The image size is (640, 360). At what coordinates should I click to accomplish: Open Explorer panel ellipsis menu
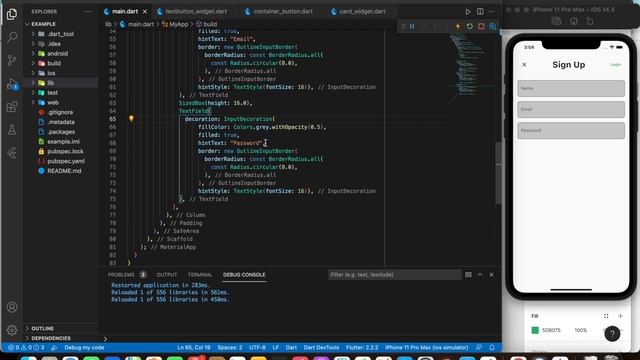[88, 11]
